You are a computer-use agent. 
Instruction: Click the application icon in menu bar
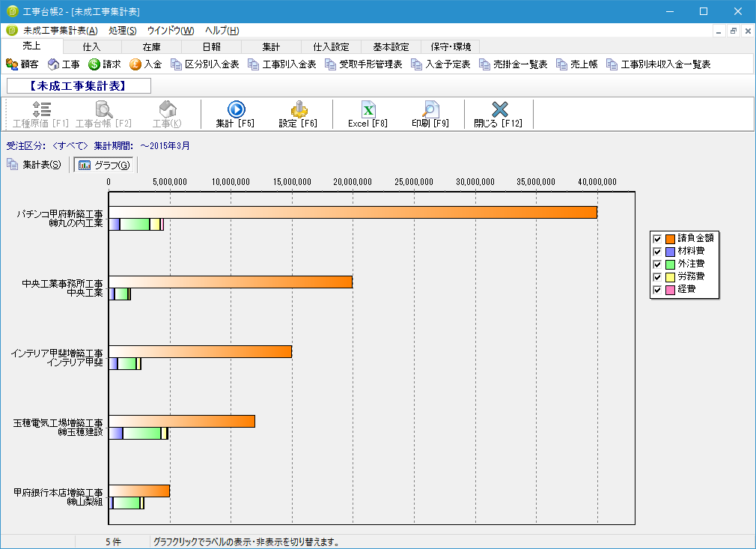tap(12, 31)
